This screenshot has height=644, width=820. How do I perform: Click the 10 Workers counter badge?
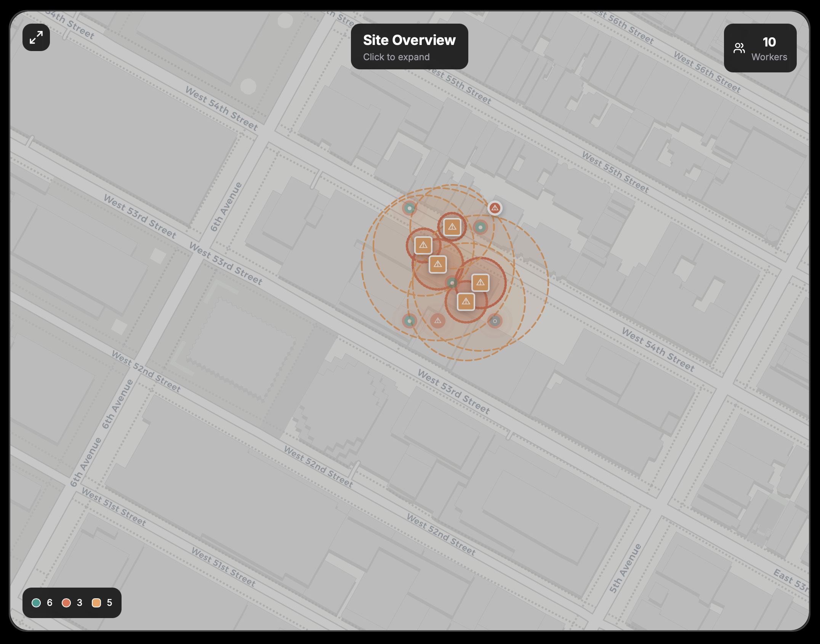click(x=760, y=48)
